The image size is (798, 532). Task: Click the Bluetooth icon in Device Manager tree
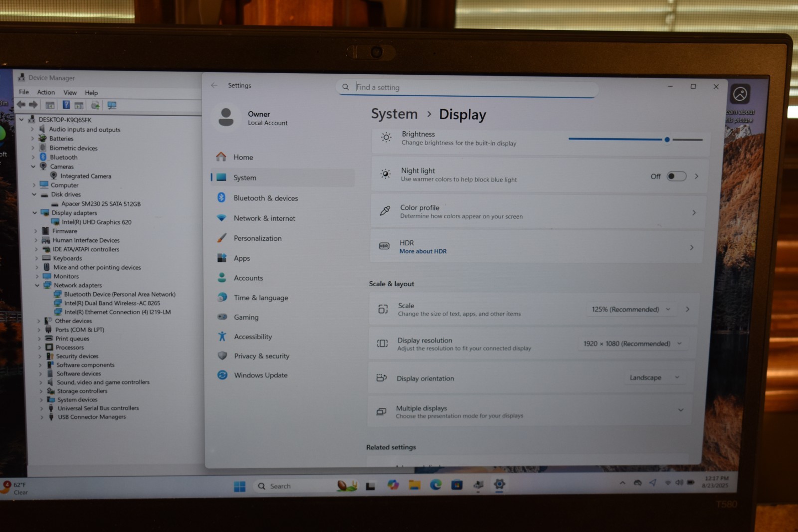[x=43, y=157]
